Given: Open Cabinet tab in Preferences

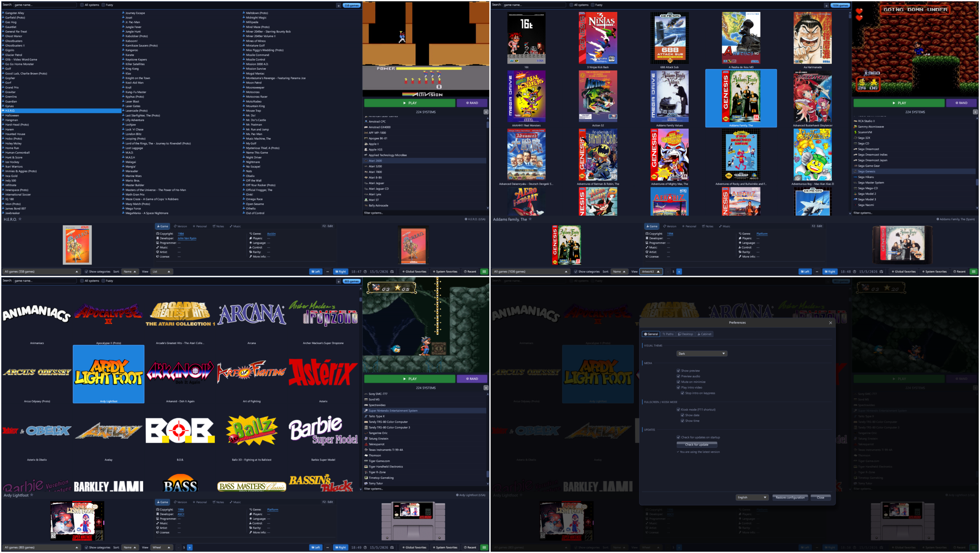Looking at the screenshot, I should [x=704, y=334].
